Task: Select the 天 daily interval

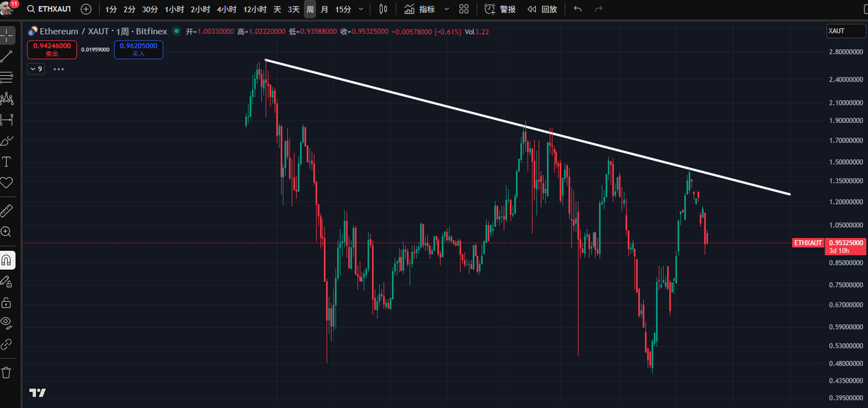Action: tap(277, 9)
